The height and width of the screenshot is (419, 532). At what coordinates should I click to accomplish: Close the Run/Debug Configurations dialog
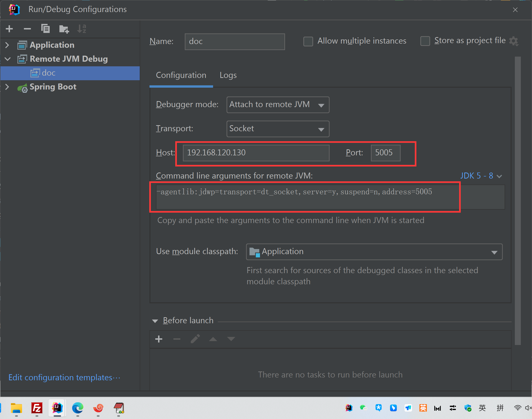(515, 10)
